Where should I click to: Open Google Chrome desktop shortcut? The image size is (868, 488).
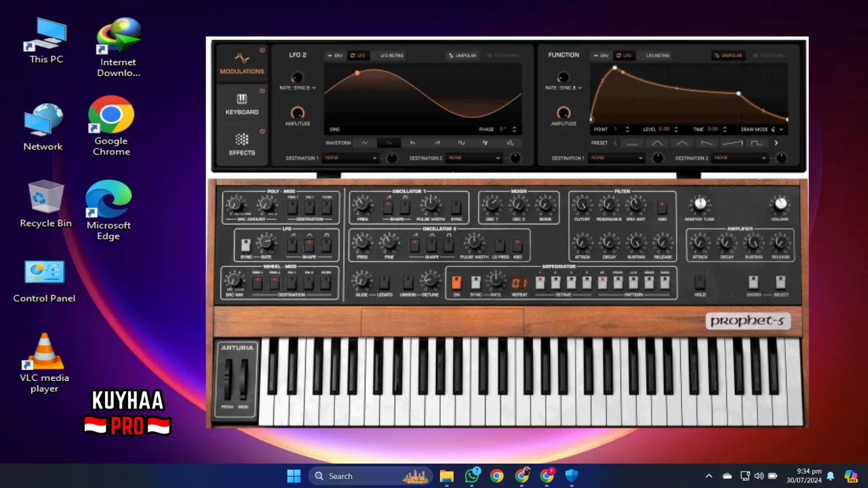(x=111, y=126)
